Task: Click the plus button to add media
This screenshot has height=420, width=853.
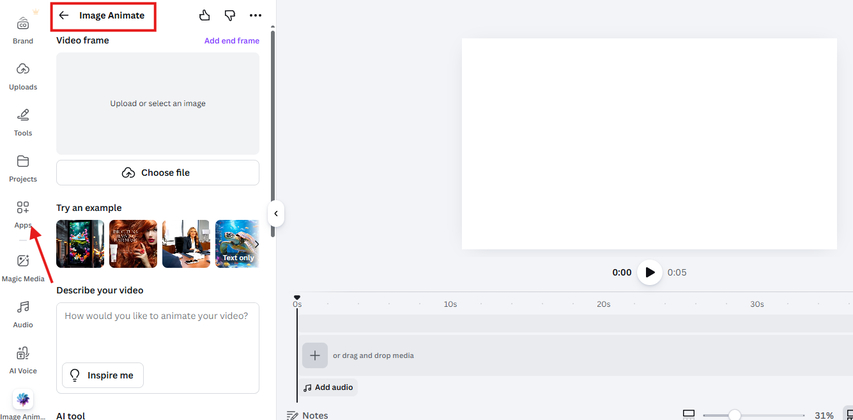Action: coord(315,355)
